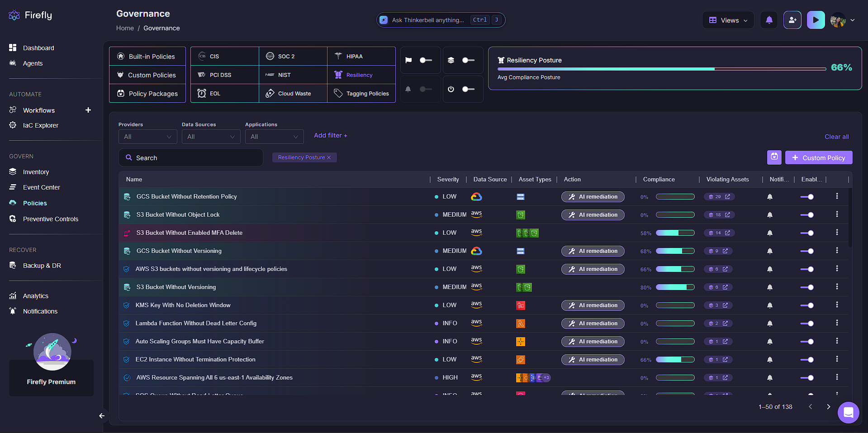Expand the user profile menu chevron
This screenshot has width=868, height=433.
[x=853, y=20]
